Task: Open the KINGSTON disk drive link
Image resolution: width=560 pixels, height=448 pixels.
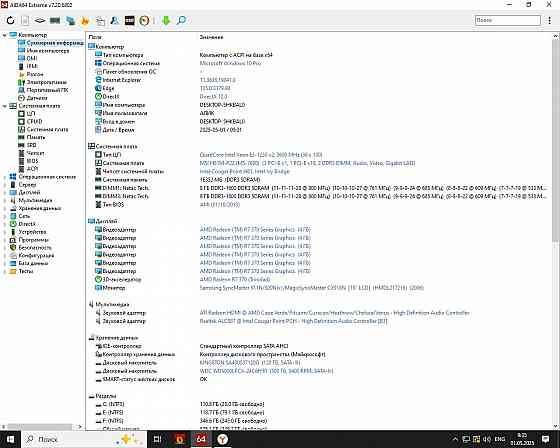Action: pyautogui.click(x=250, y=363)
